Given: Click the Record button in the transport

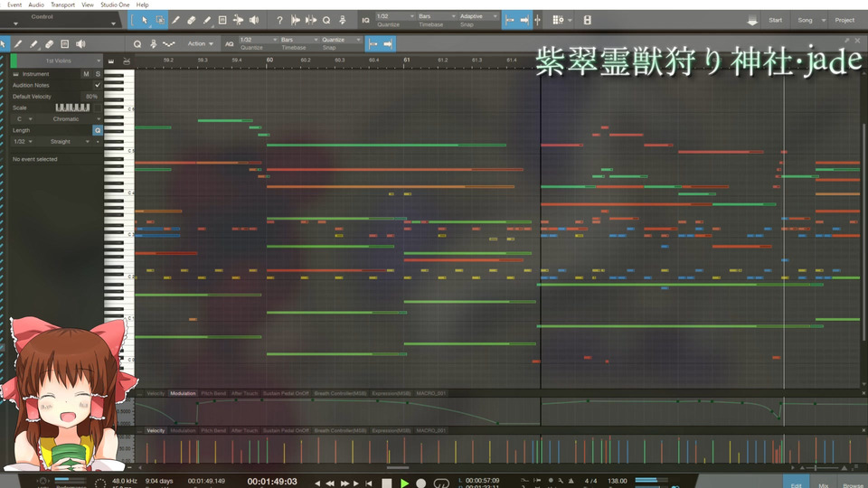Looking at the screenshot, I should (x=421, y=483).
